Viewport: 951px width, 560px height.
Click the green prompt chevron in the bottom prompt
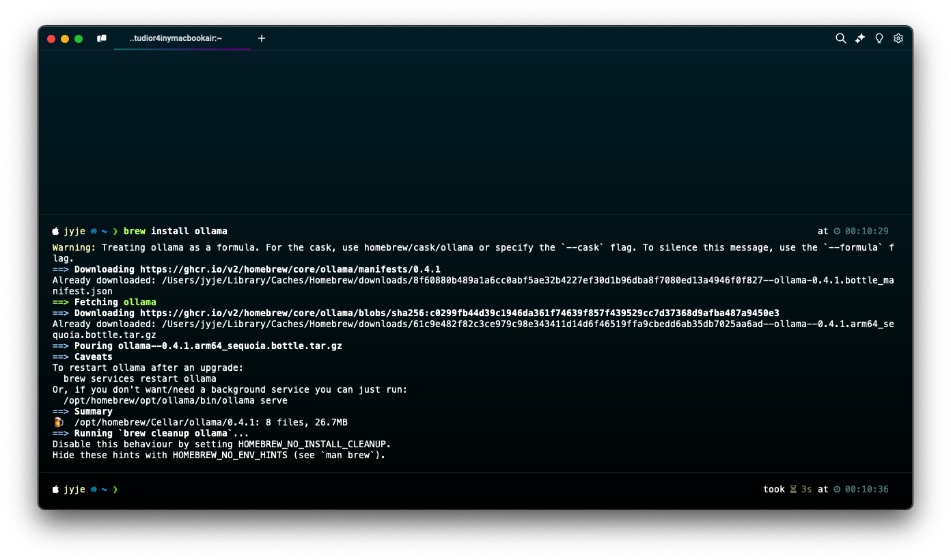115,489
